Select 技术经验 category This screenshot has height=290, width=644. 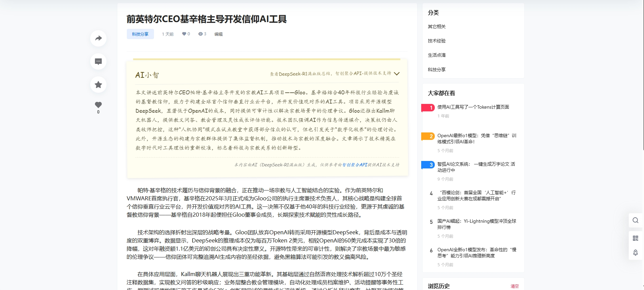click(436, 41)
